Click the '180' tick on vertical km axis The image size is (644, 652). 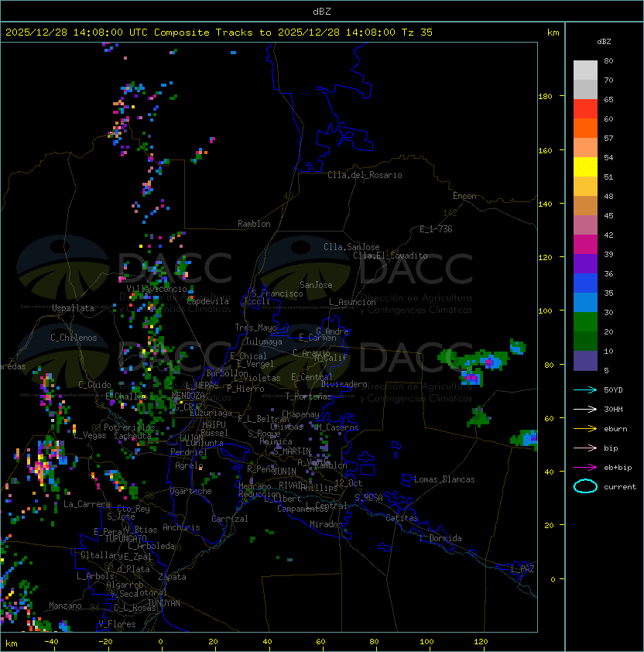coord(545,97)
